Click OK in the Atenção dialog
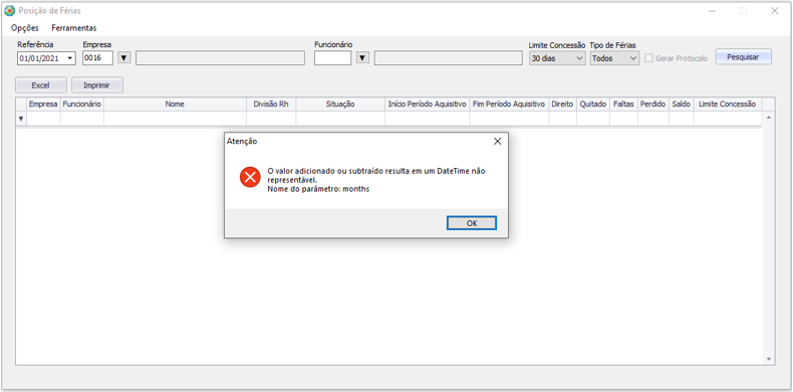Screen dimensions: 793x392 tap(471, 223)
